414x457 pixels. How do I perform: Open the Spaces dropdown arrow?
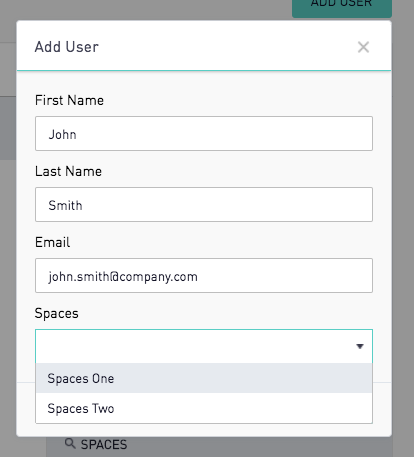[x=360, y=346]
